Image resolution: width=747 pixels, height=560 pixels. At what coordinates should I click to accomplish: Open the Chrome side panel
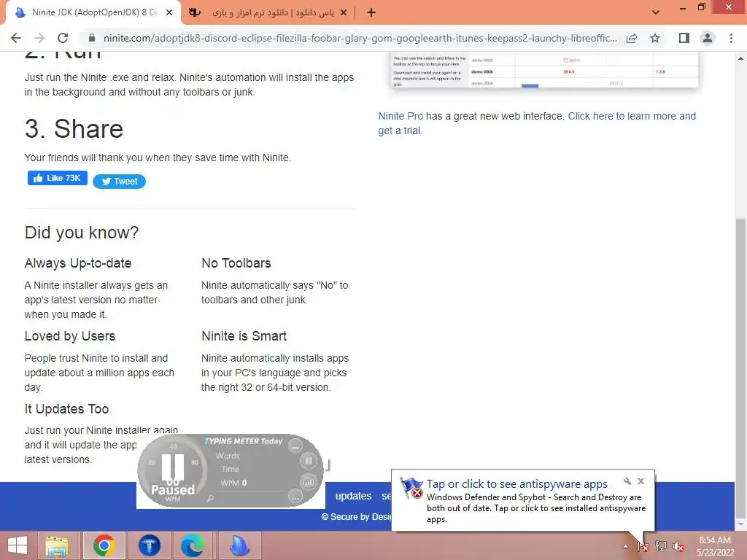pos(684,38)
